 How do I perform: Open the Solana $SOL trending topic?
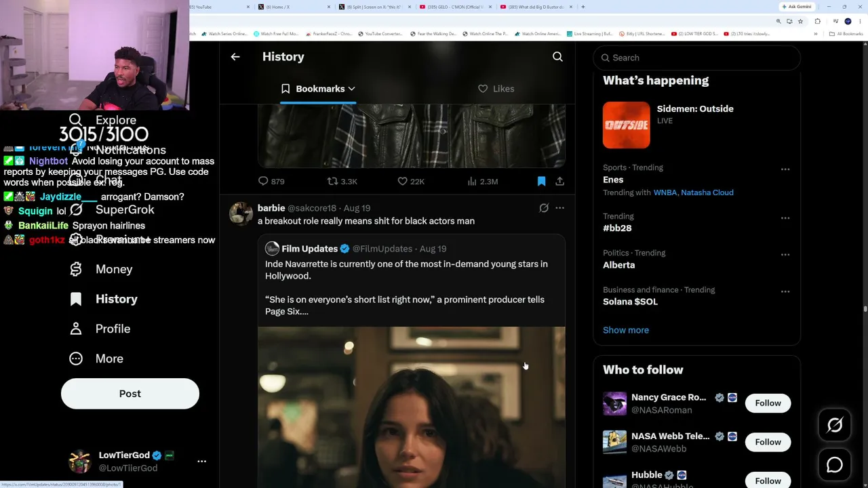point(630,302)
